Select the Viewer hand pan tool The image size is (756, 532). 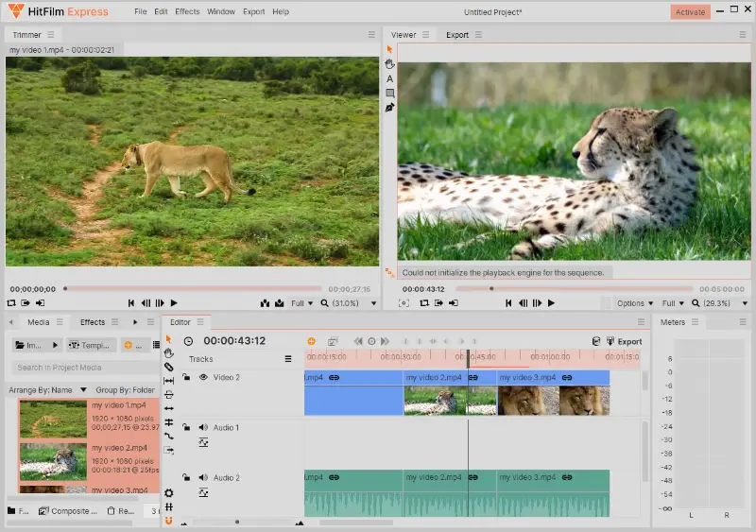(389, 63)
